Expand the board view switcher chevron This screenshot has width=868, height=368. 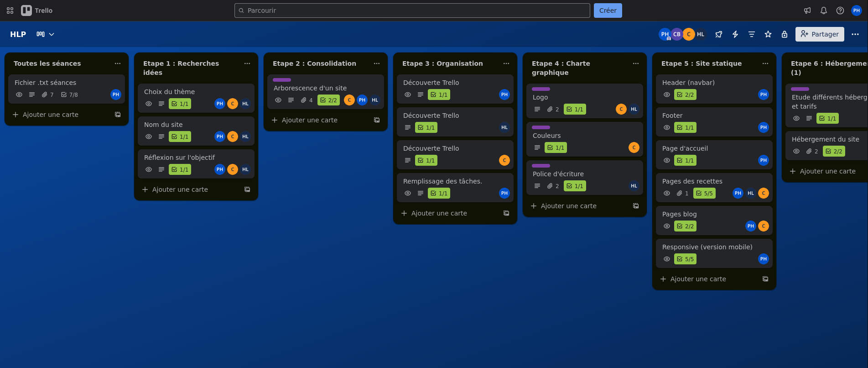[x=52, y=34]
